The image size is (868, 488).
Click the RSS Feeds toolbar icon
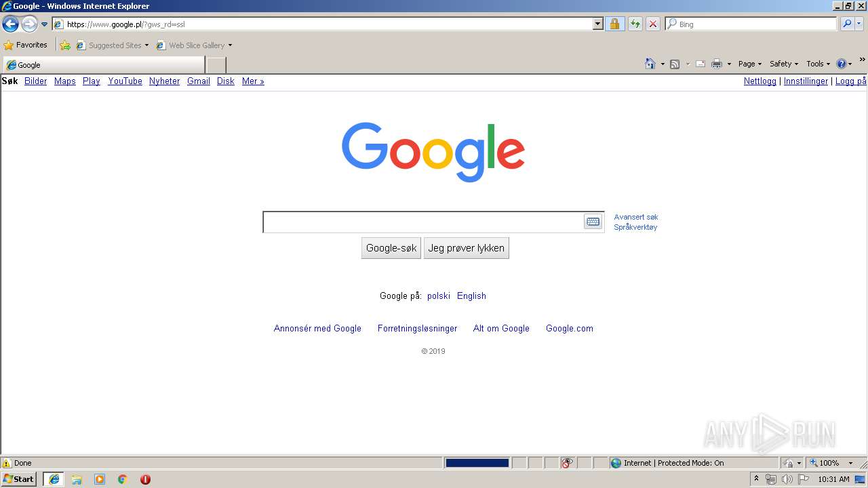click(675, 64)
